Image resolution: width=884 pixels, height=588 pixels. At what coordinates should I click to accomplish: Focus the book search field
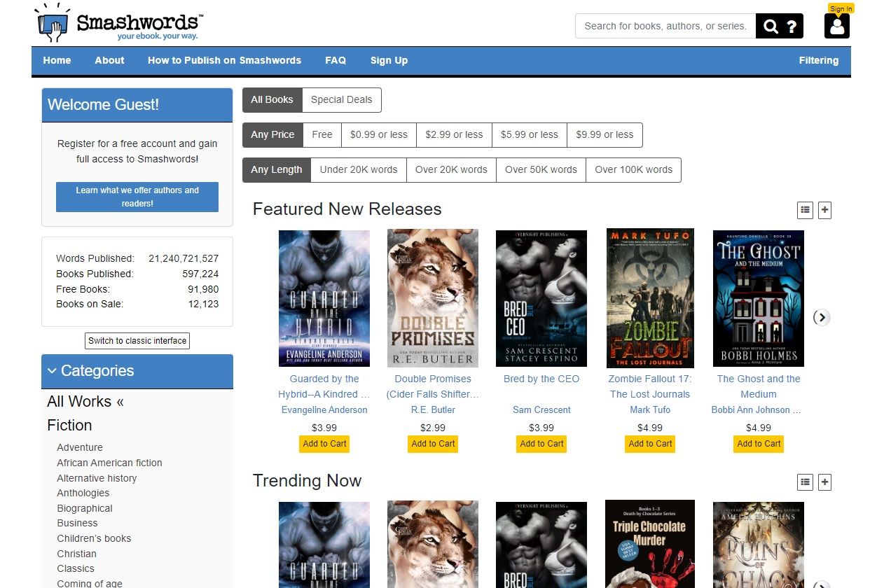click(x=665, y=26)
